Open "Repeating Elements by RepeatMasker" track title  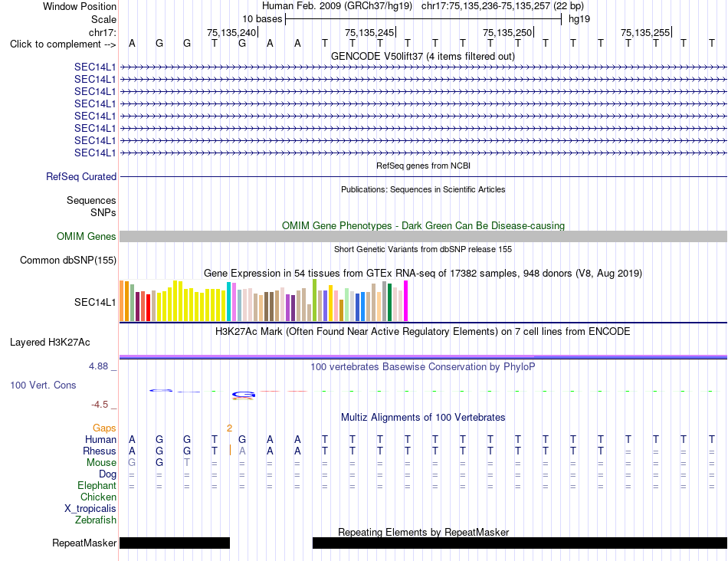tap(423, 532)
